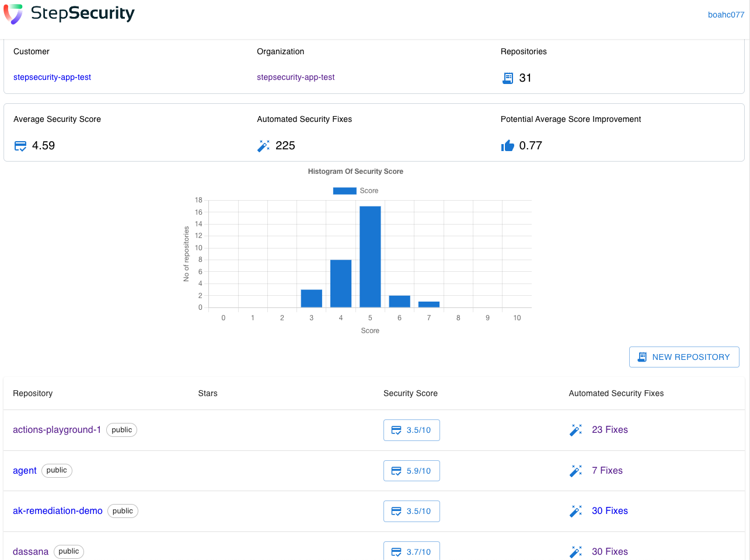Viewport: 750px width, 560px height.
Task: Open the stepsecurity-app-test customer link
Action: point(52,77)
